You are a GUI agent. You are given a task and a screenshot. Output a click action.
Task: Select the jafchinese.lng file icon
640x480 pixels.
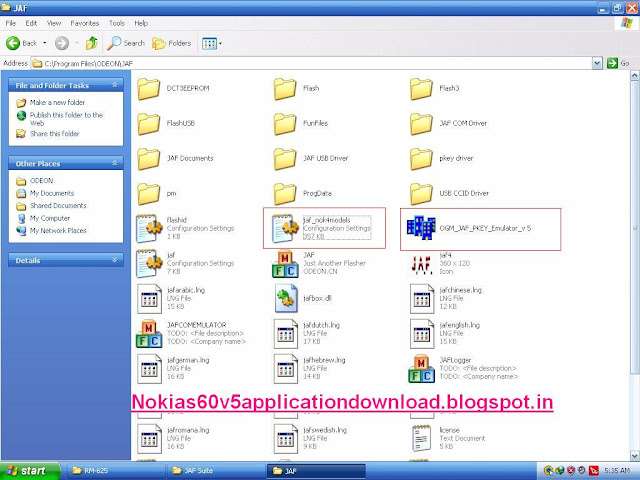point(422,299)
